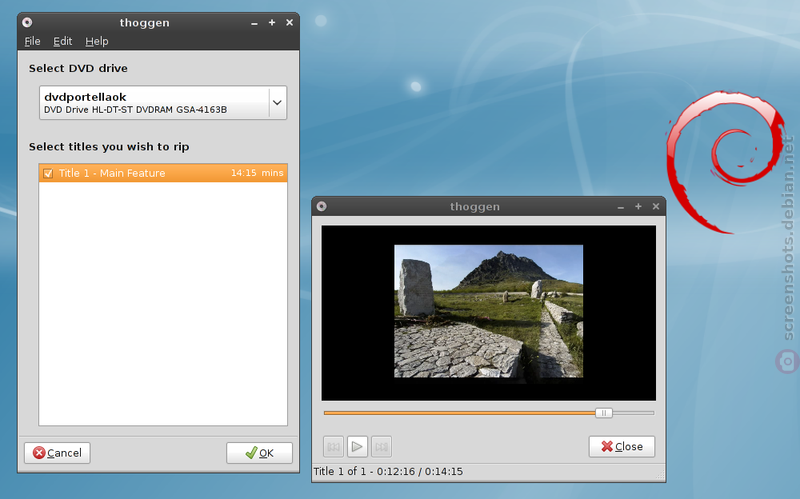
Task: Close the preview window via titlebar X
Action: click(x=656, y=206)
